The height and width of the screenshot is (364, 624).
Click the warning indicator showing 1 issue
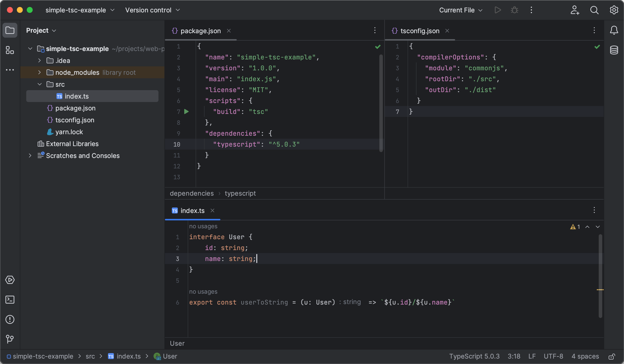[574, 227]
